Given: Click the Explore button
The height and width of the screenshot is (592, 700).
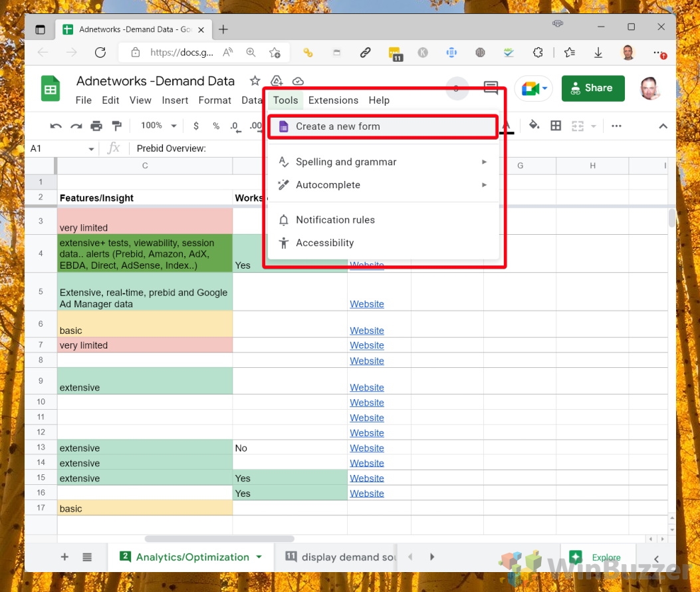Looking at the screenshot, I should pos(597,557).
